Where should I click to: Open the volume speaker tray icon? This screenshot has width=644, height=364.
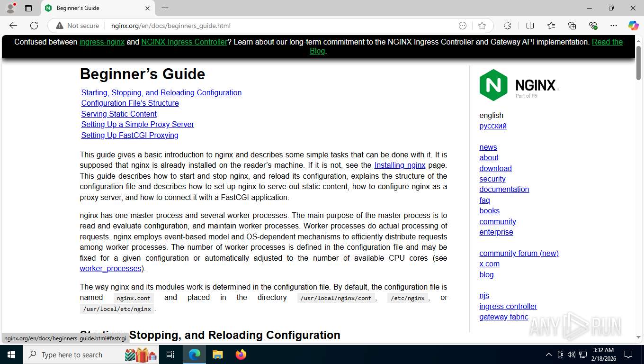click(571, 355)
